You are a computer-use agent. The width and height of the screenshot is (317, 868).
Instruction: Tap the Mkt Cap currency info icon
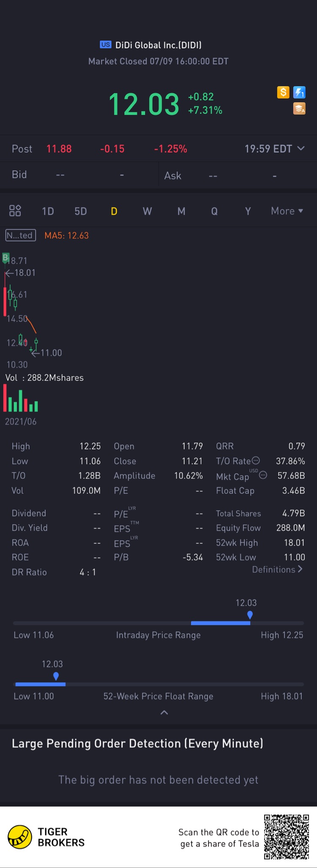tap(263, 475)
